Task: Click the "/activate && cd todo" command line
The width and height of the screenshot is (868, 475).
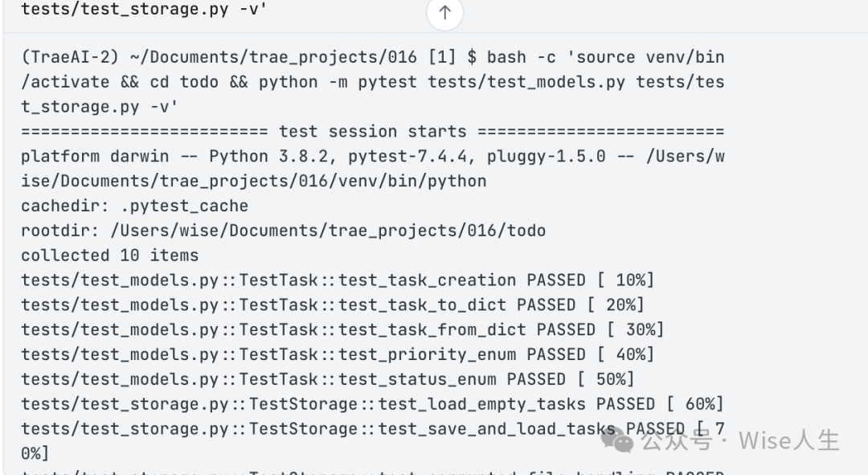Action: coord(372,82)
